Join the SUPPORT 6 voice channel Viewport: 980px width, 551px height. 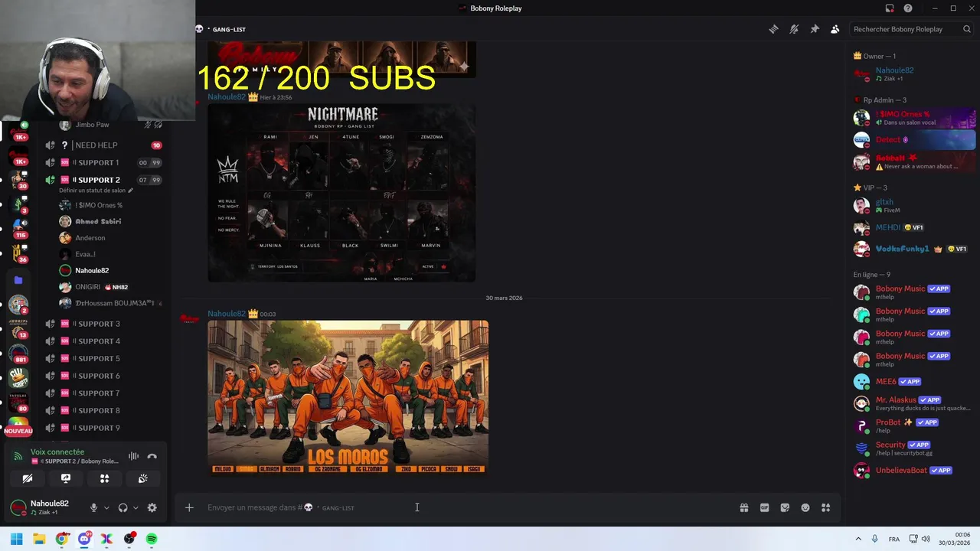(x=103, y=376)
